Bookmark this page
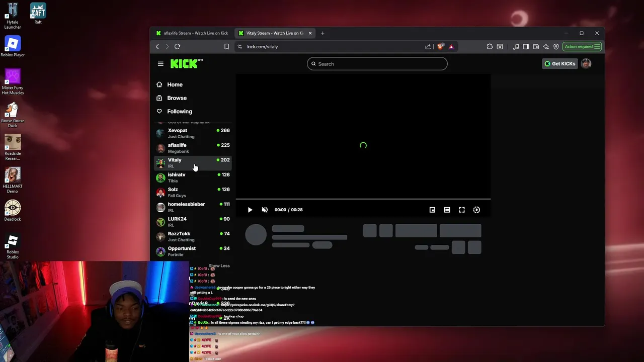The height and width of the screenshot is (362, 644). 226,47
